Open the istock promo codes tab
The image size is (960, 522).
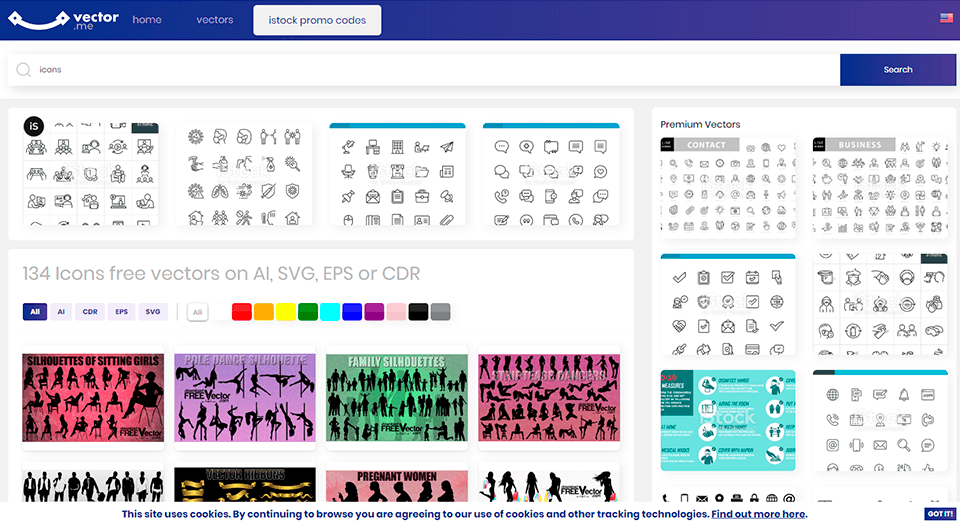(317, 20)
